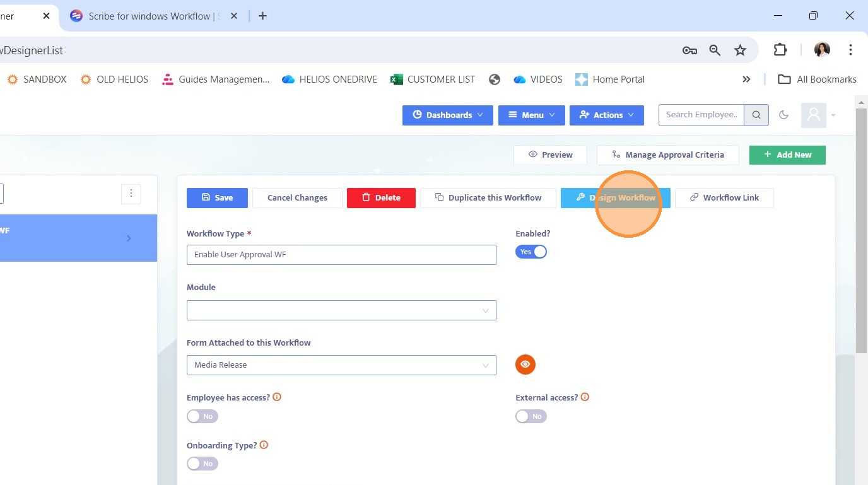Bookmark this page with the star icon
This screenshot has height=485, width=868.
(x=740, y=50)
